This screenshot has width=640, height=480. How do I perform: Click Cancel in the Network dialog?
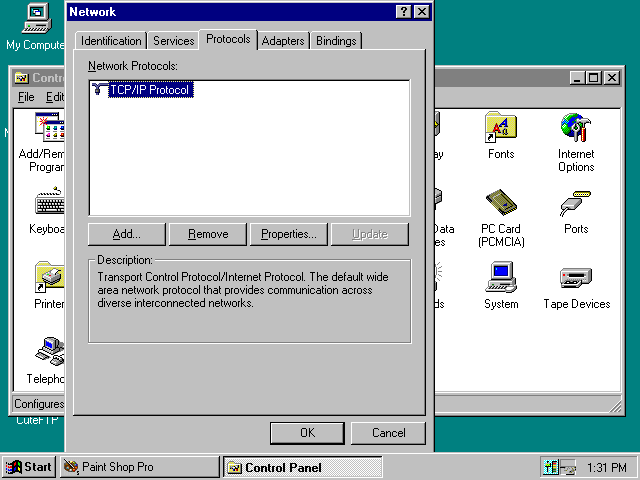pos(388,433)
